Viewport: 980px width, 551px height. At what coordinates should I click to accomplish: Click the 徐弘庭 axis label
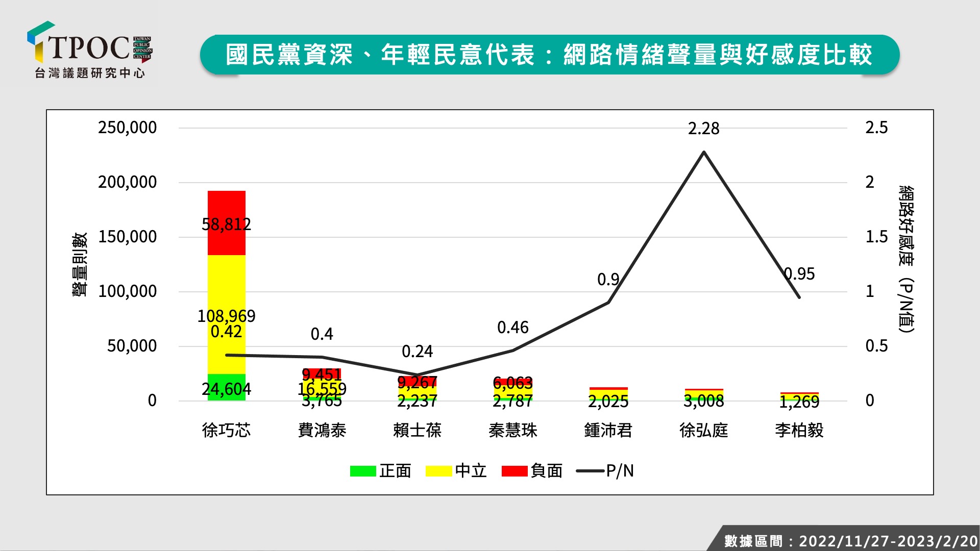click(x=704, y=430)
